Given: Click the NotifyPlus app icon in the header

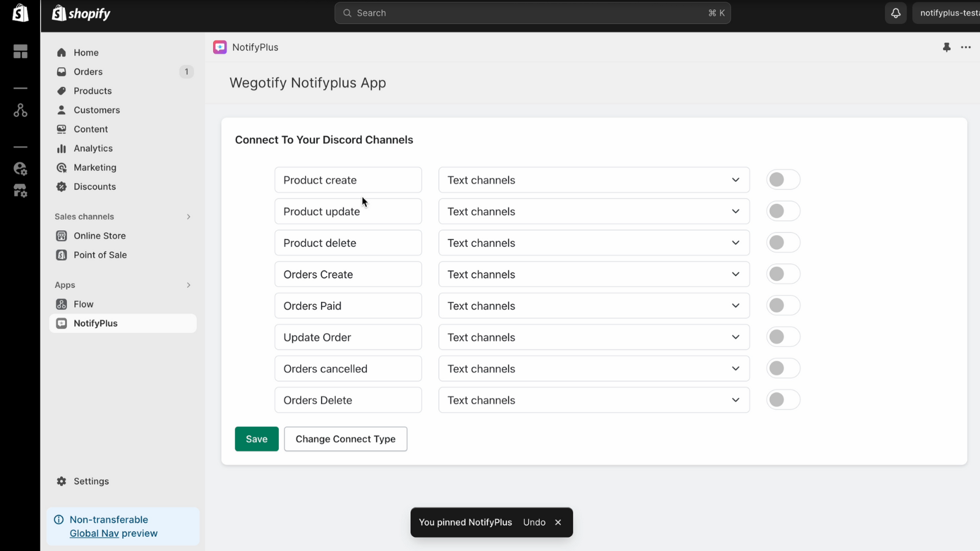Looking at the screenshot, I should pos(220,47).
